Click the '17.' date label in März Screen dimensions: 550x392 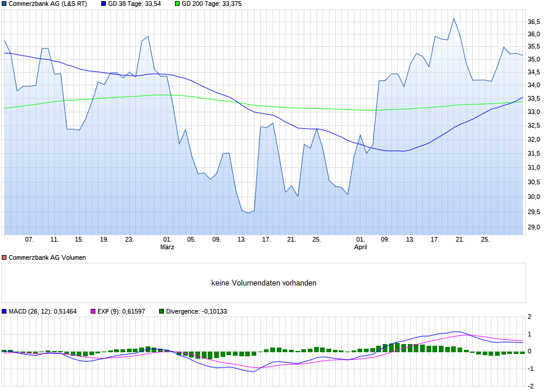pos(266,239)
